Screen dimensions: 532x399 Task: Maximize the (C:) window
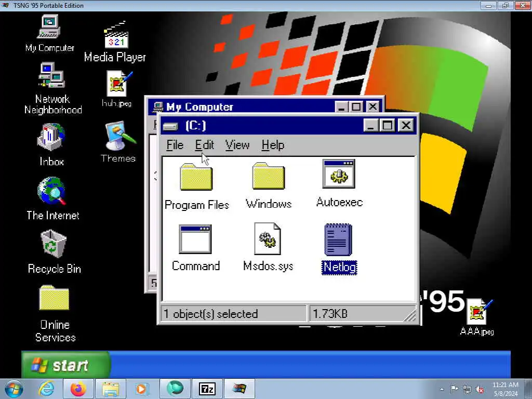tap(388, 125)
